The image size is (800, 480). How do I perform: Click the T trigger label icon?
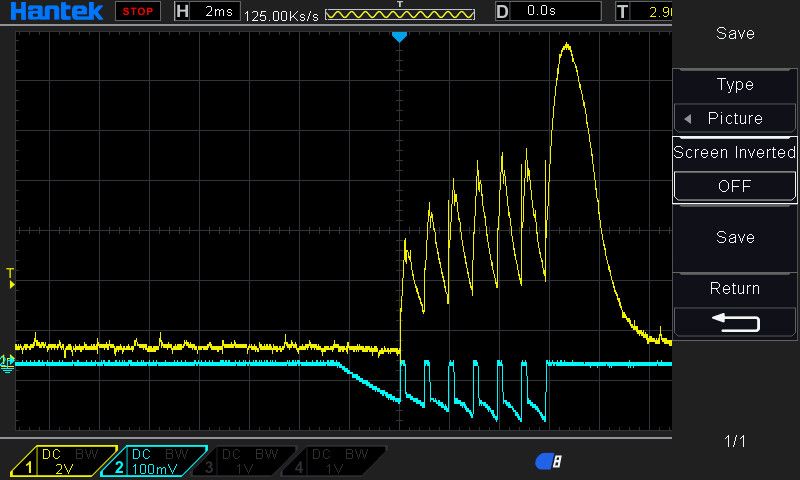point(622,11)
